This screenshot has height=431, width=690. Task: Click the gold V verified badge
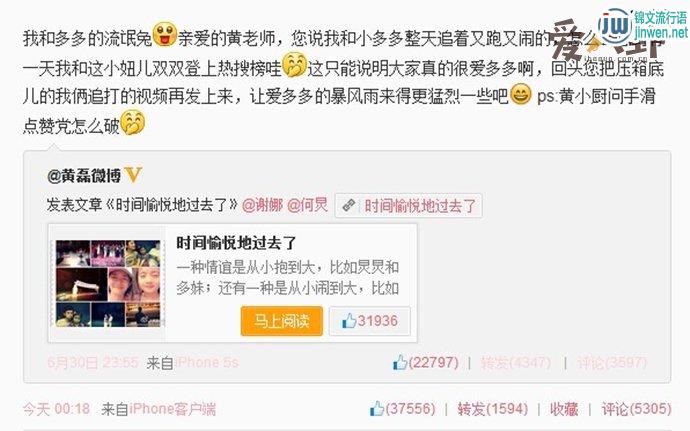point(133,175)
